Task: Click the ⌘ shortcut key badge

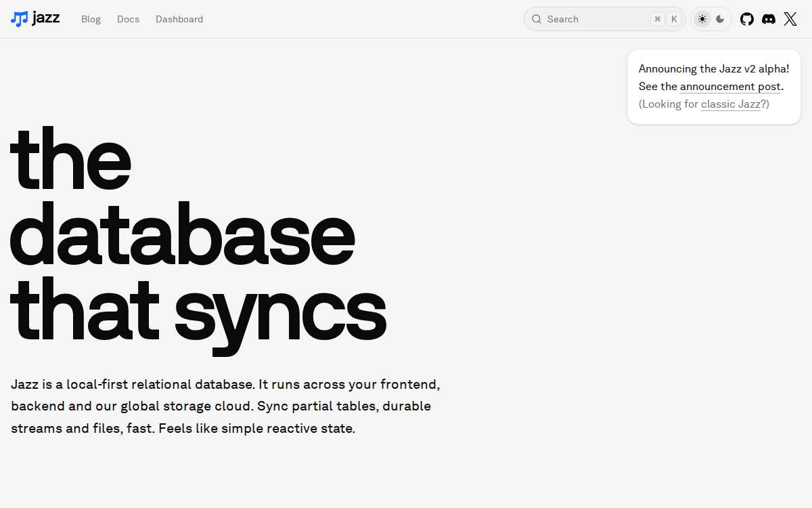Action: click(x=657, y=19)
